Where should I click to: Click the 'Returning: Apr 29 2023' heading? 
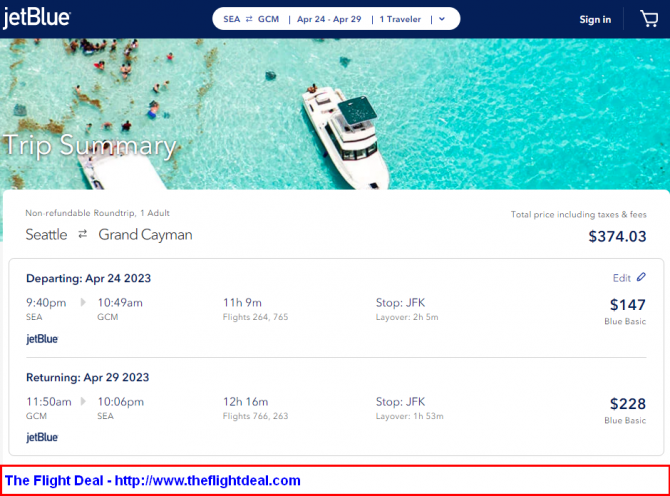click(88, 377)
